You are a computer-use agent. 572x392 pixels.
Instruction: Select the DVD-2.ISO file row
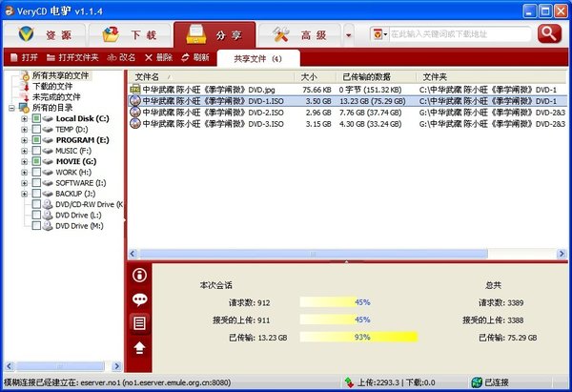click(x=347, y=113)
